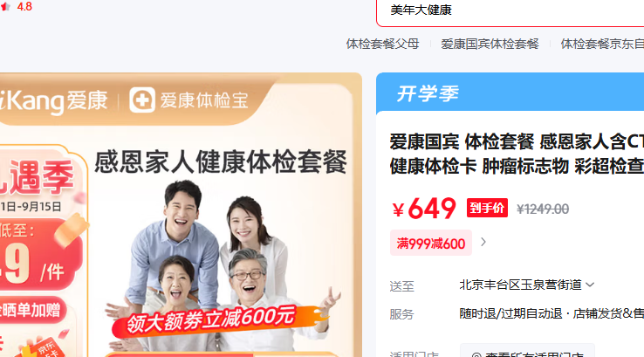644x357 pixels.
Task: Click the red star rating icon
Action: [x=5, y=7]
